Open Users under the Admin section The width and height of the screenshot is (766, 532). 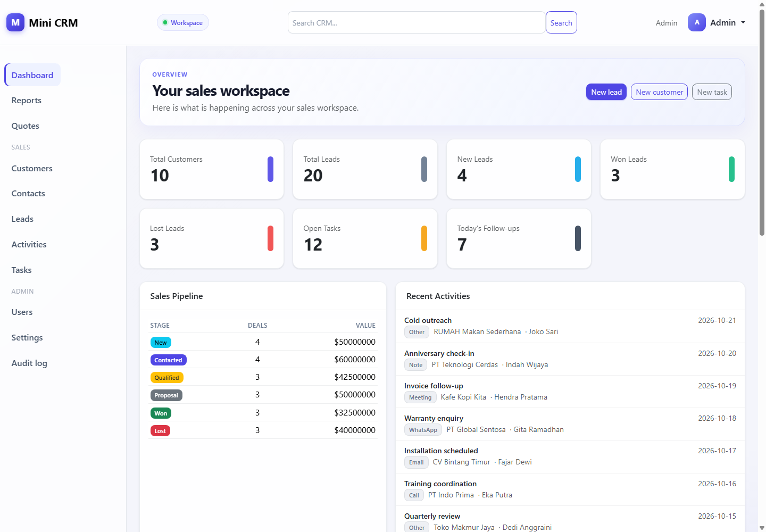tap(22, 312)
